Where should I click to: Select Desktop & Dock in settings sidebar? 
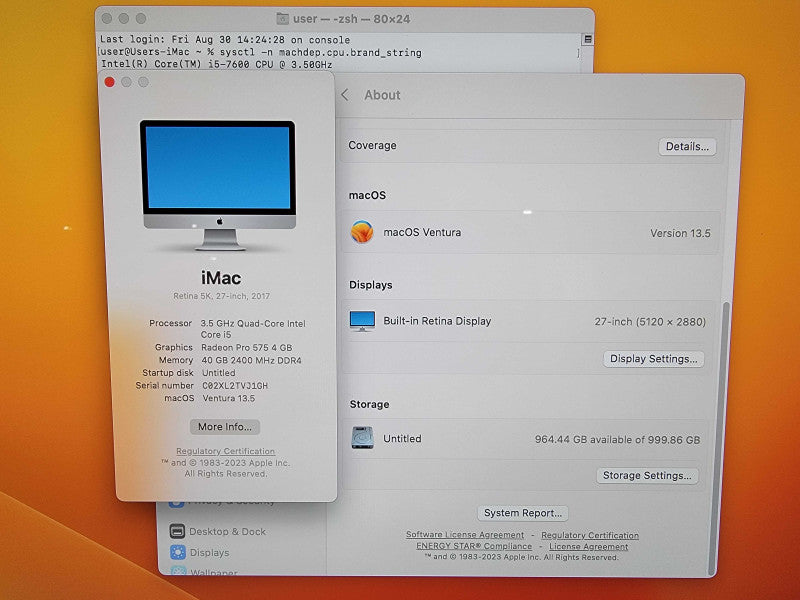tap(227, 531)
